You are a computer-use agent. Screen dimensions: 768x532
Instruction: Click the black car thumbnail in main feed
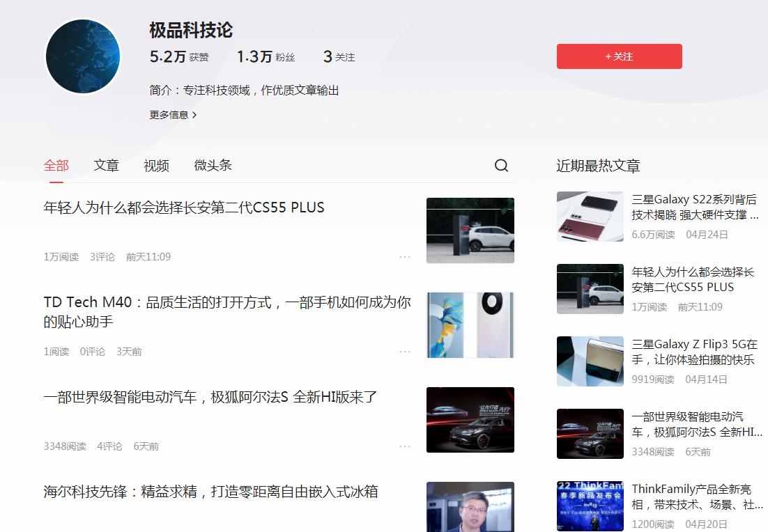pos(470,420)
